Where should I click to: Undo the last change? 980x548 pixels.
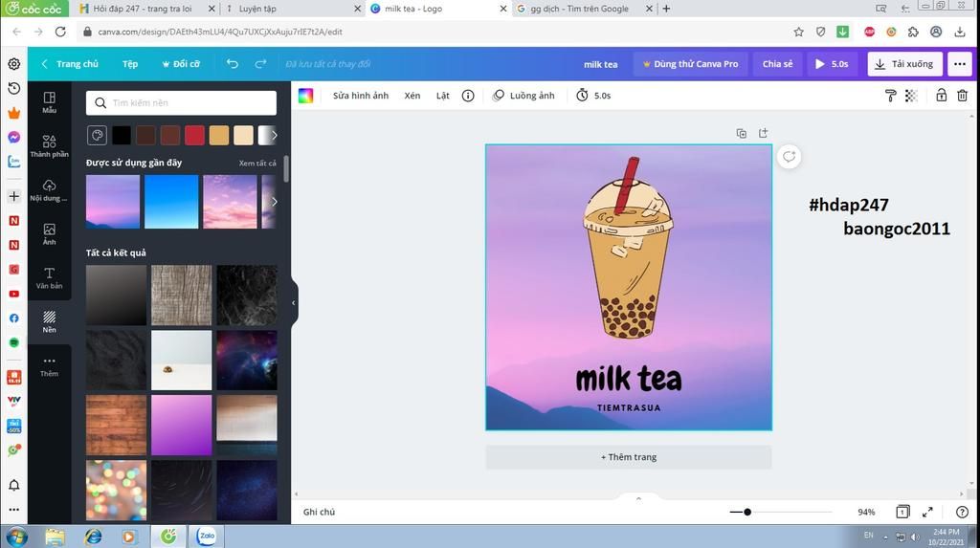232,64
